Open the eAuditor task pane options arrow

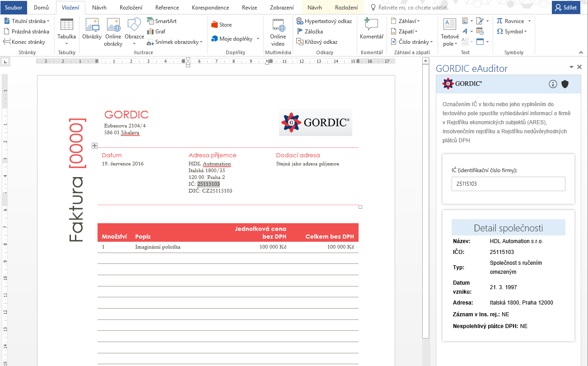click(x=571, y=67)
